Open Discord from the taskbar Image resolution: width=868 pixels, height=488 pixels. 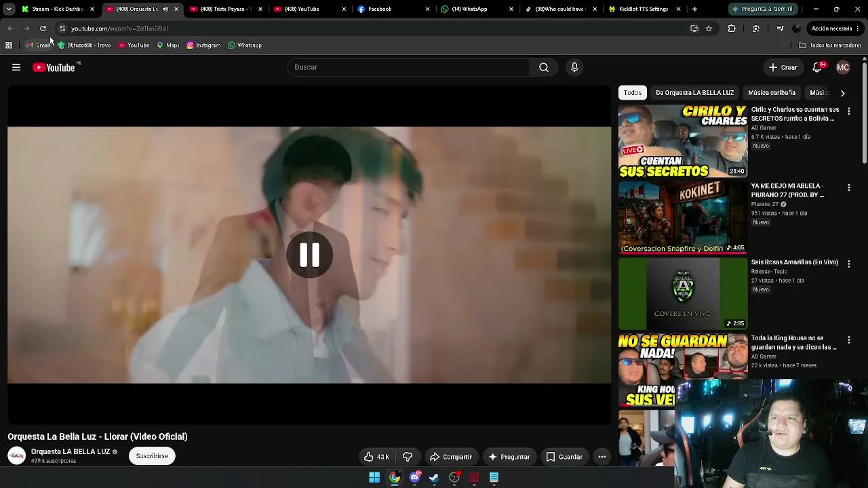pos(414,478)
